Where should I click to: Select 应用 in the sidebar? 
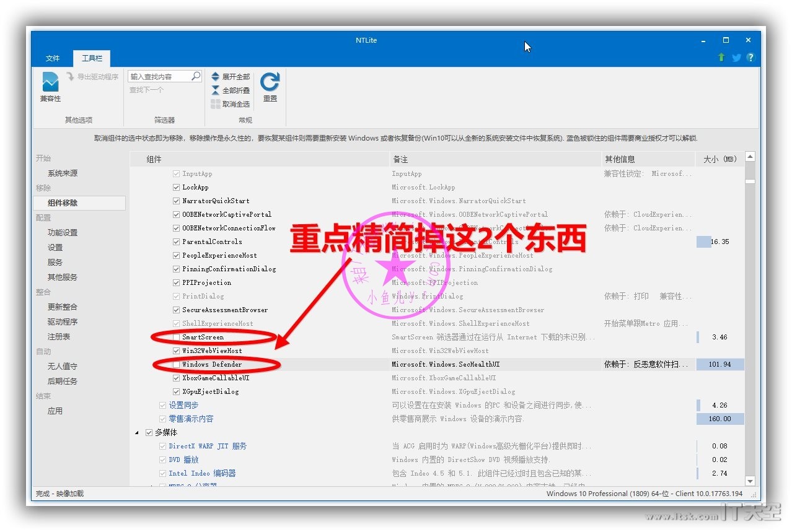55,411
